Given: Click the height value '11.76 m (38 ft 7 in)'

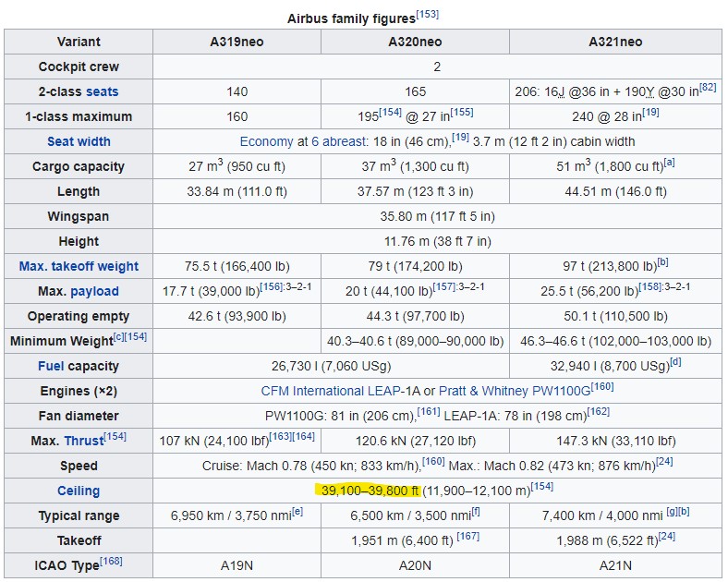Looking at the screenshot, I should pyautogui.click(x=437, y=242).
